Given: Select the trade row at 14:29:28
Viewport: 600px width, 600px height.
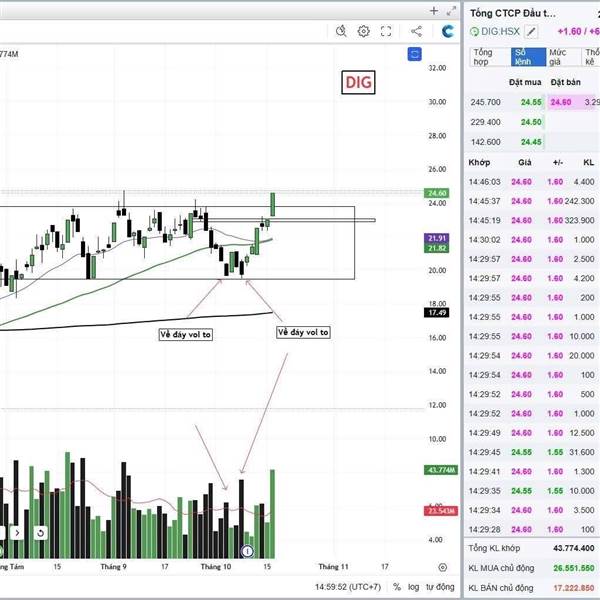Looking at the screenshot, I should (532, 529).
